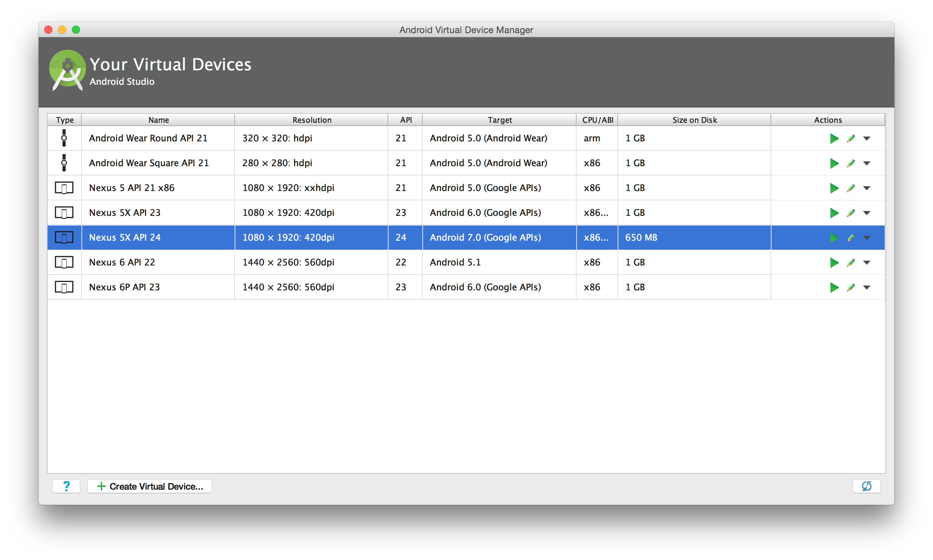The image size is (933, 560).
Task: Click the arm CPU/ABI cell
Action: (597, 138)
